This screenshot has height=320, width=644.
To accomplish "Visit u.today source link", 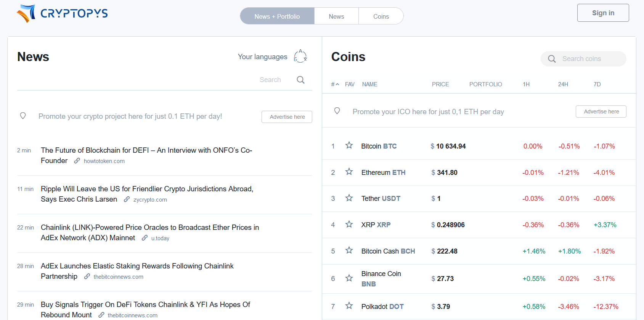I will pos(160,238).
